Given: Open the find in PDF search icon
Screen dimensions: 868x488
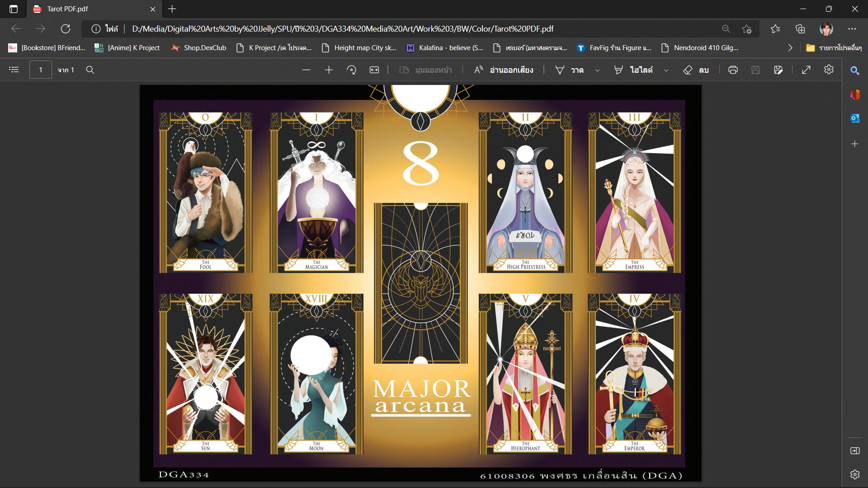Looking at the screenshot, I should (90, 70).
